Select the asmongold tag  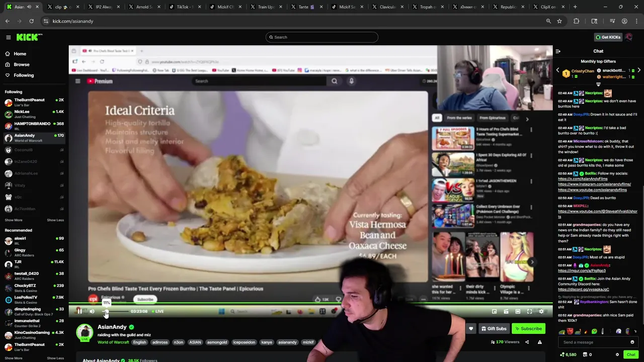(x=217, y=342)
